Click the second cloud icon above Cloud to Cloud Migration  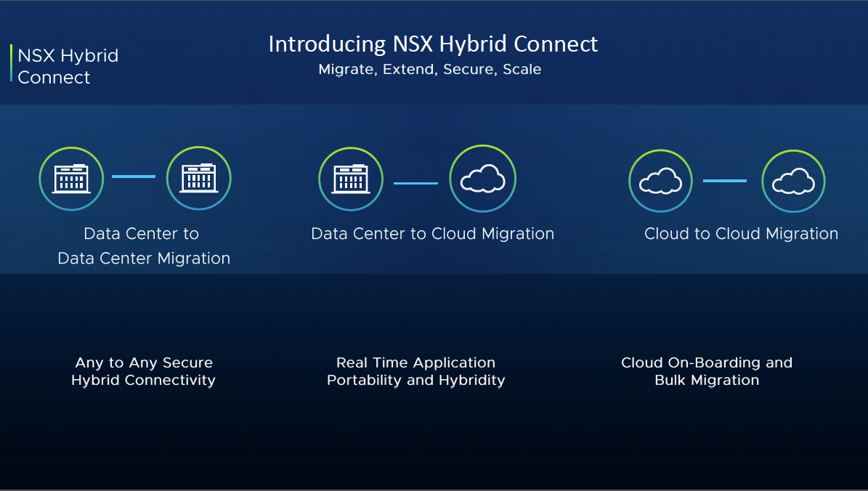(793, 181)
